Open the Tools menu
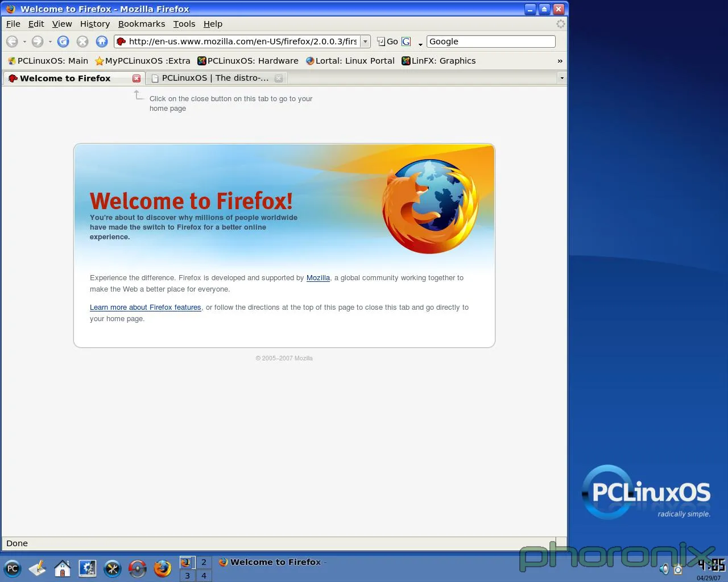This screenshot has width=728, height=582. click(x=184, y=24)
